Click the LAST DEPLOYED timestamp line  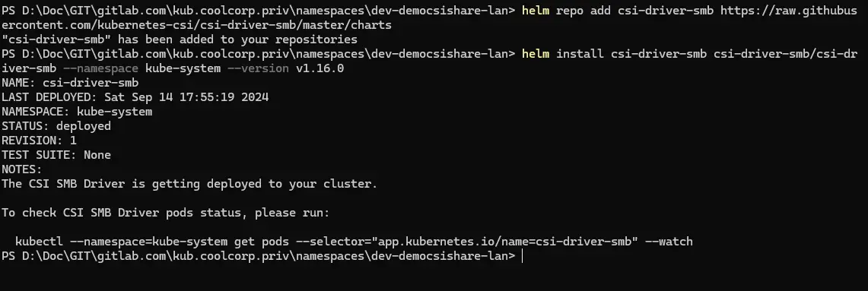(x=135, y=96)
